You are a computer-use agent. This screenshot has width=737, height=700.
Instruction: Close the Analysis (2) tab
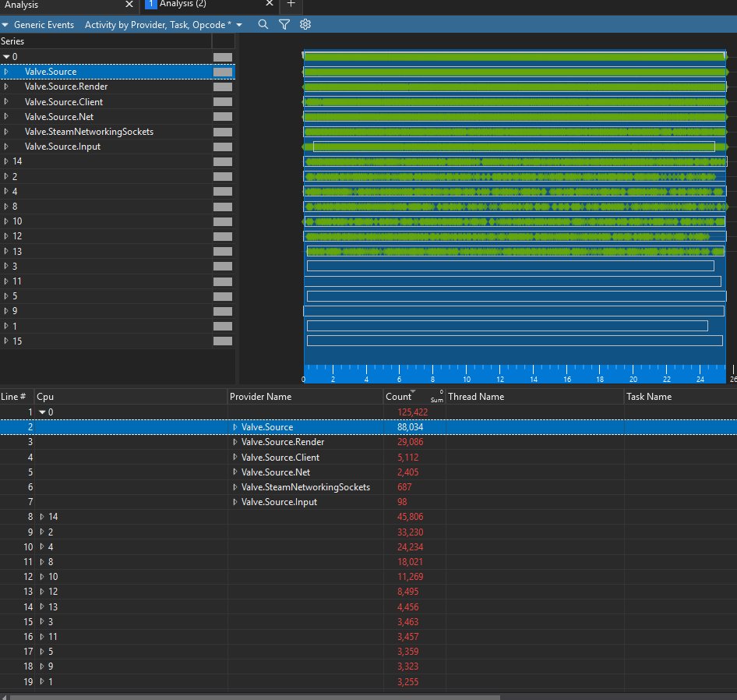[x=270, y=4]
